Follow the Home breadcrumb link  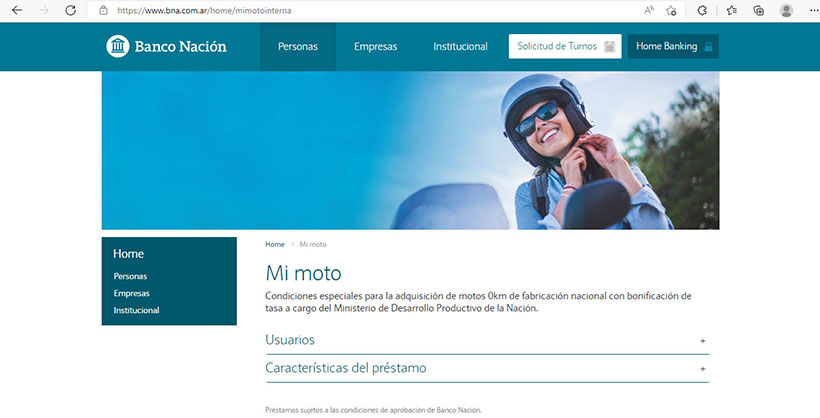275,244
